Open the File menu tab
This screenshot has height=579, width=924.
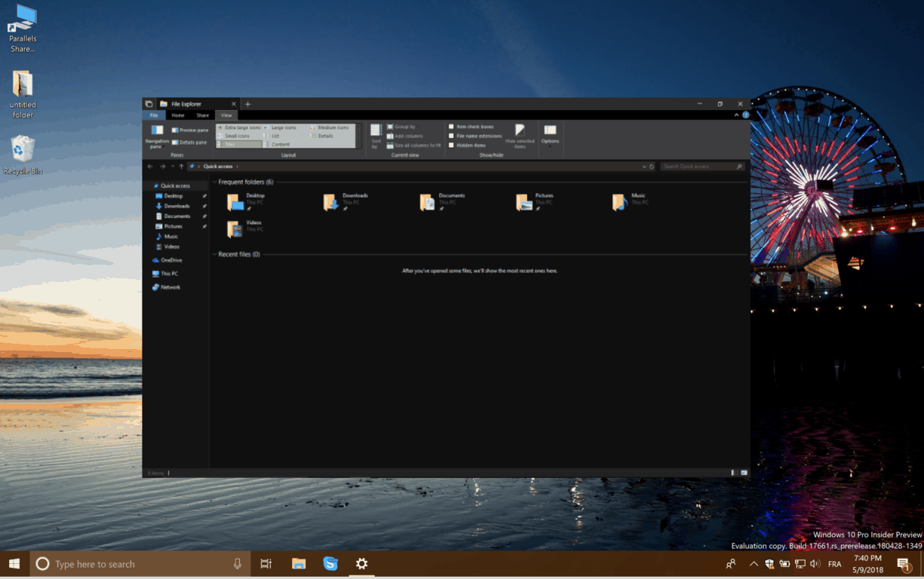(153, 115)
